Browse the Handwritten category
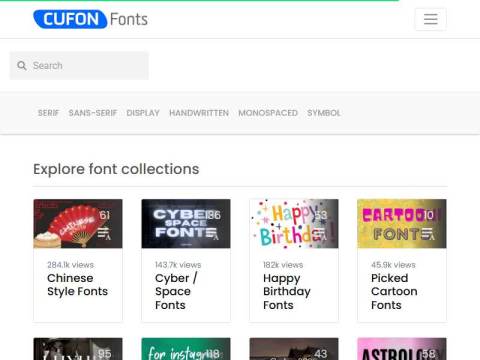Viewport: 480px width, 360px height. click(x=199, y=113)
